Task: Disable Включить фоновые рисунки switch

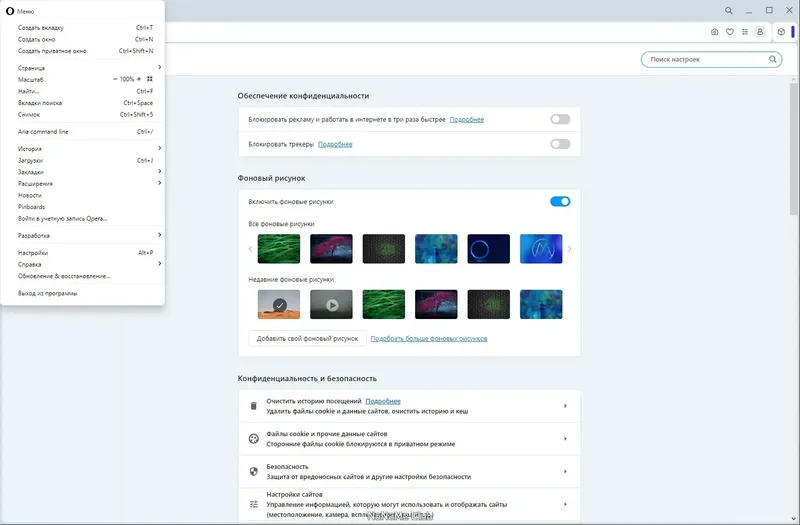Action: [x=560, y=202]
